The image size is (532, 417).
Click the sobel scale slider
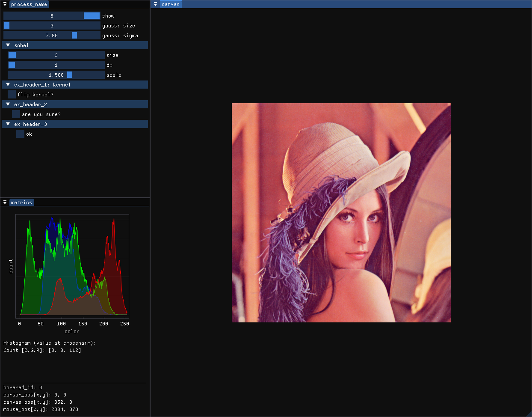tap(56, 74)
